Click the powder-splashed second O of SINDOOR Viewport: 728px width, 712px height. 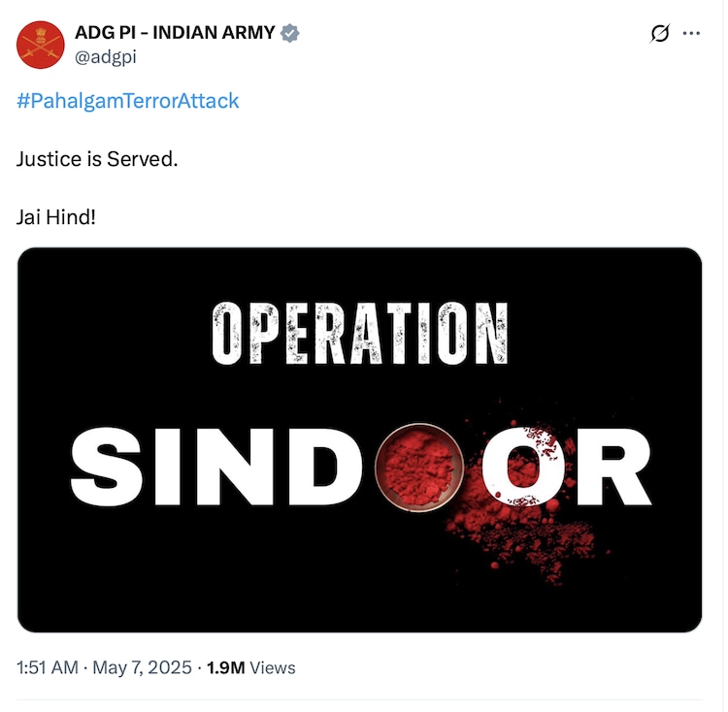click(523, 467)
